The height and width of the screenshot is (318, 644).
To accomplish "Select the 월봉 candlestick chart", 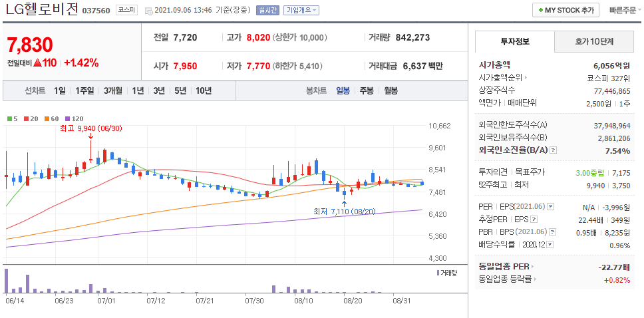I will 391,90.
